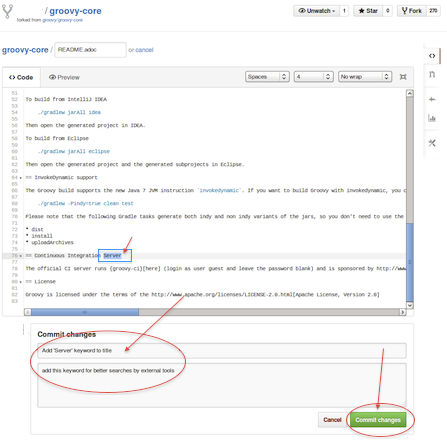
Task: Follow the forked from groovy/groovy-core link
Action: click(x=62, y=20)
